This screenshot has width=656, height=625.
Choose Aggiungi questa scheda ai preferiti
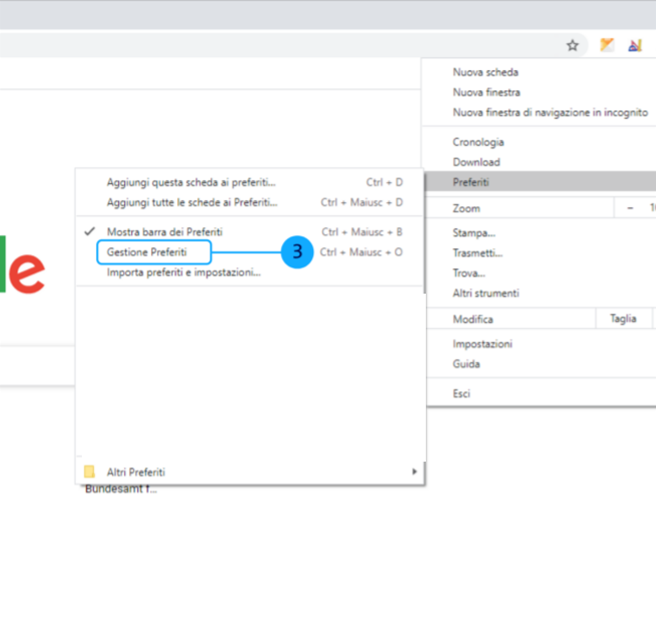191,182
